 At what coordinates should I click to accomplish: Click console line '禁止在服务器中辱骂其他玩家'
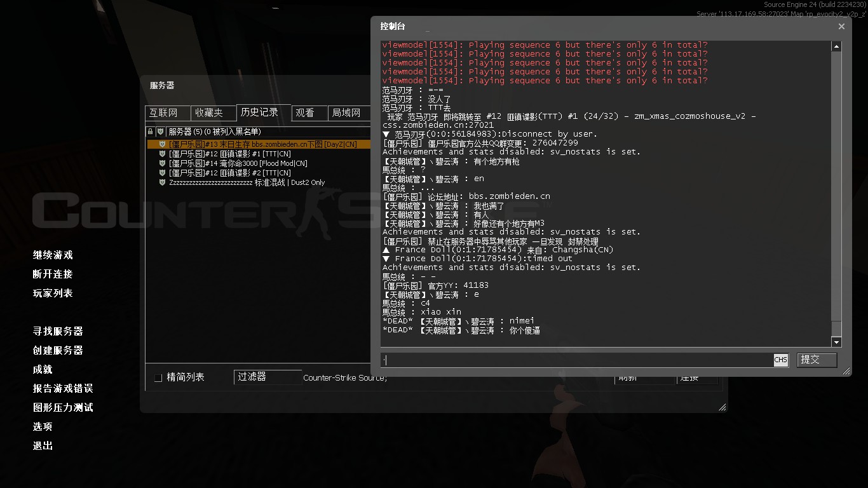(490, 241)
